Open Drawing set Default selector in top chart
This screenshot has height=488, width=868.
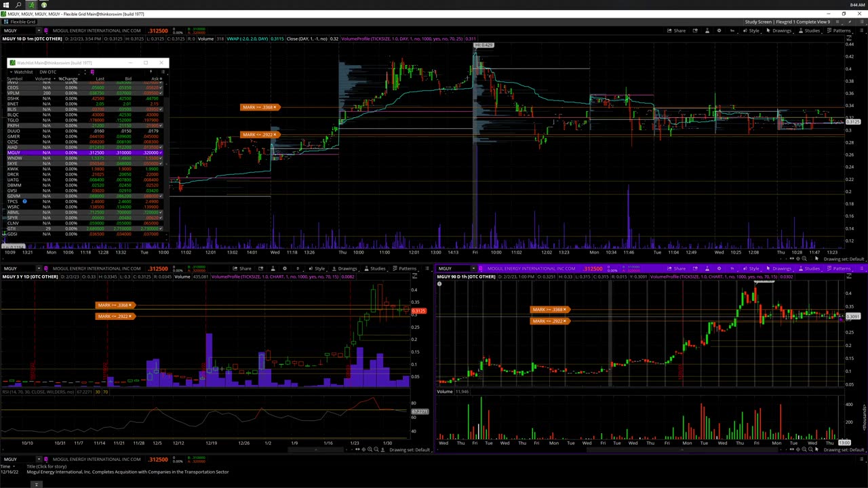coord(844,259)
